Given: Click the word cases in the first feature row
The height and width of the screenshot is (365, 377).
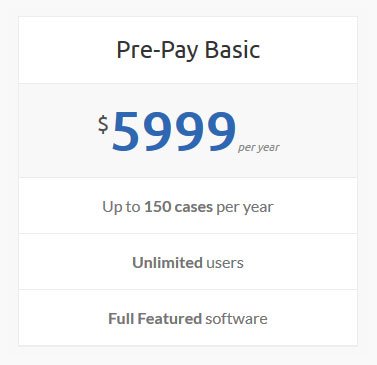Looking at the screenshot, I should pyautogui.click(x=194, y=207).
